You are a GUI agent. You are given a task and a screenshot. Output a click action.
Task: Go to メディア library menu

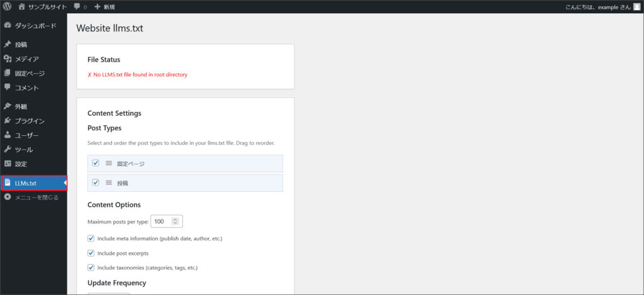click(26, 59)
